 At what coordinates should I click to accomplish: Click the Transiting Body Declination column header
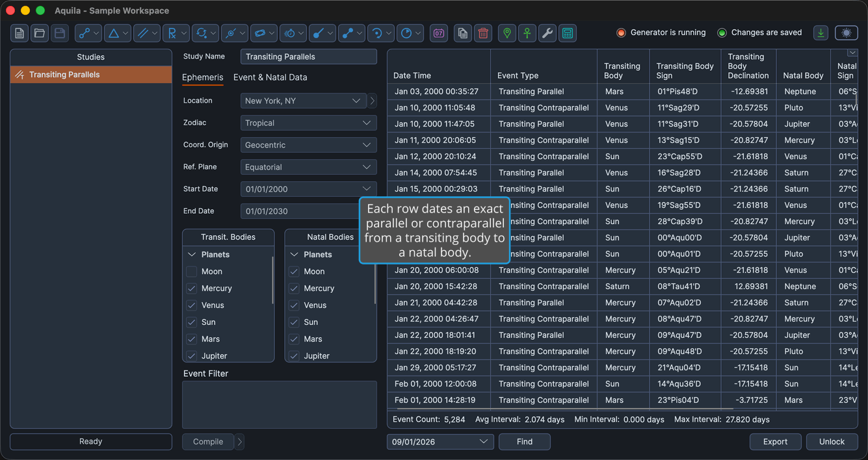pyautogui.click(x=748, y=66)
